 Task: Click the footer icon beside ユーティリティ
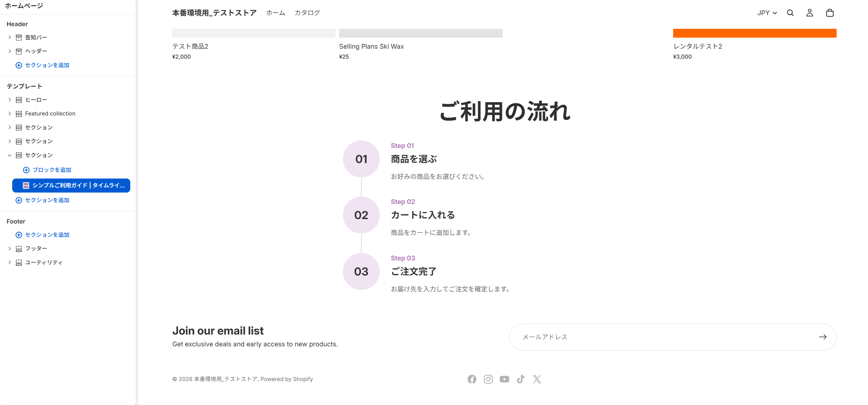[19, 262]
